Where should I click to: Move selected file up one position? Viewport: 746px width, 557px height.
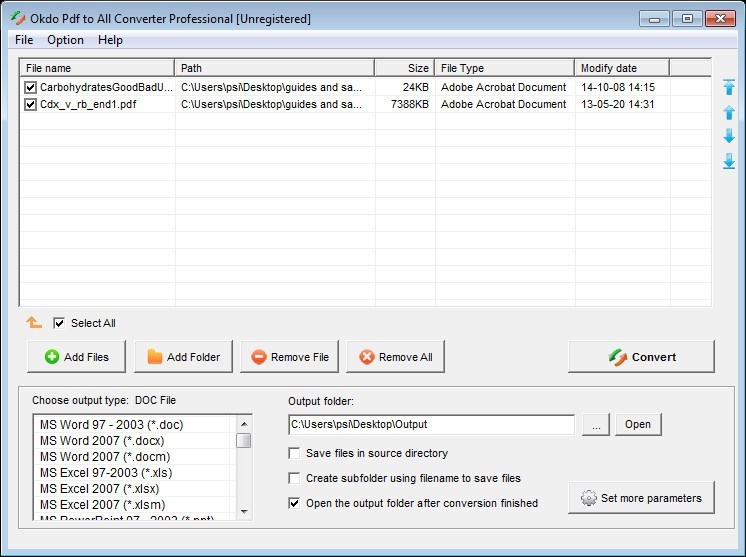coord(729,112)
